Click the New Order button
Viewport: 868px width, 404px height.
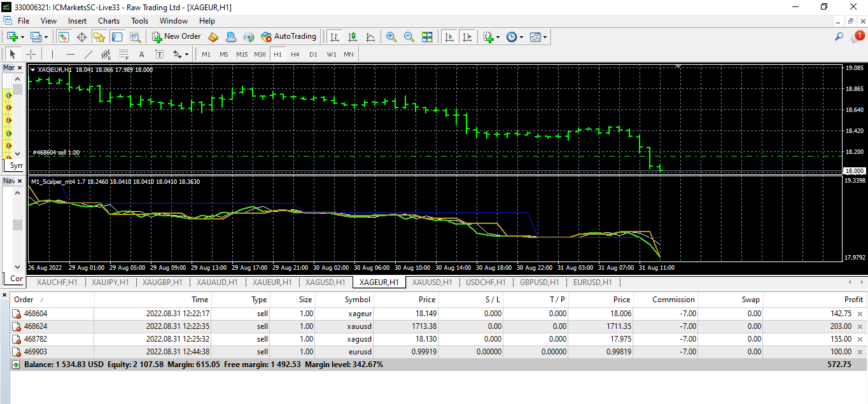tap(176, 37)
